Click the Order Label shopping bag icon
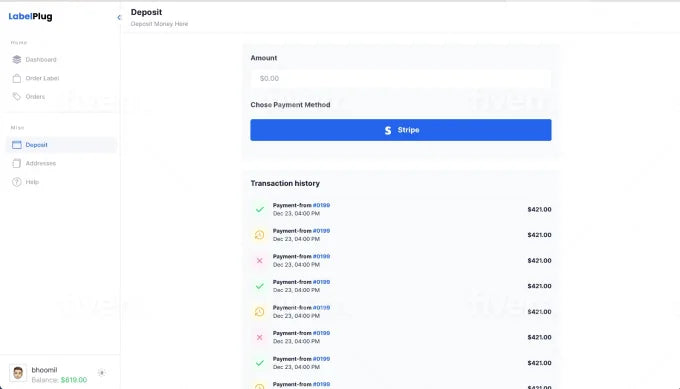The width and height of the screenshot is (680, 389). pyautogui.click(x=16, y=78)
